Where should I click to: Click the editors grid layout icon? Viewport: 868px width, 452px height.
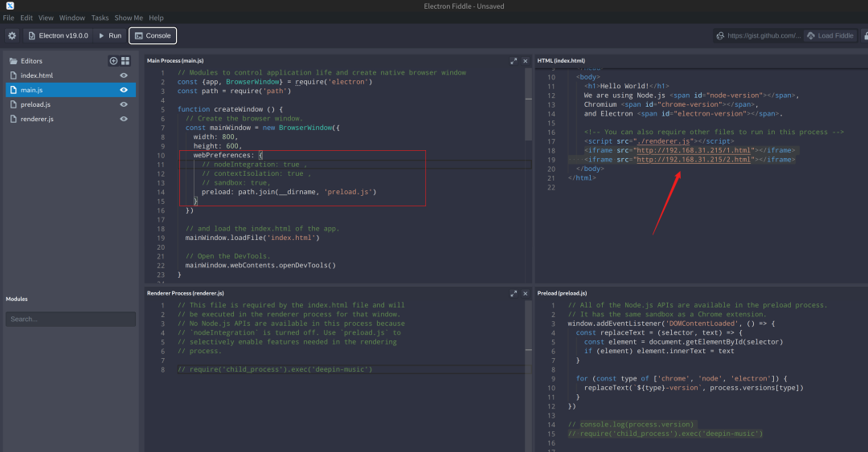click(x=125, y=61)
